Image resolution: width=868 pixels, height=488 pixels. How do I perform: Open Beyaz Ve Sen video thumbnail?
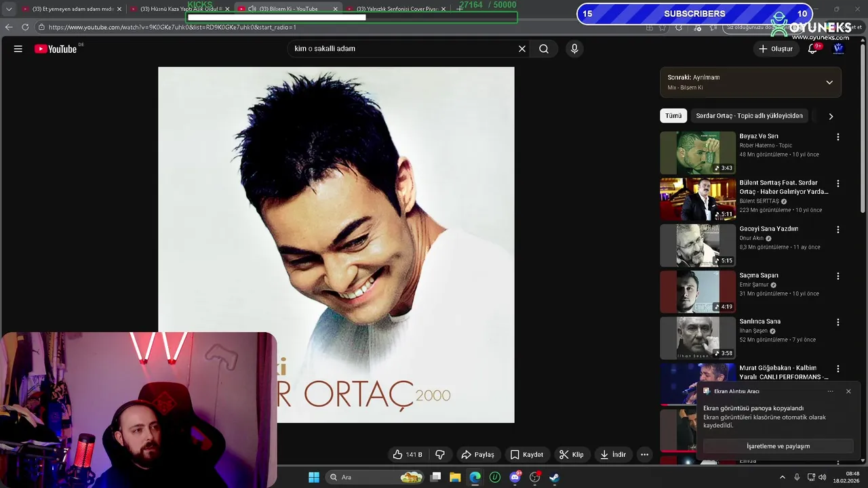pos(698,153)
